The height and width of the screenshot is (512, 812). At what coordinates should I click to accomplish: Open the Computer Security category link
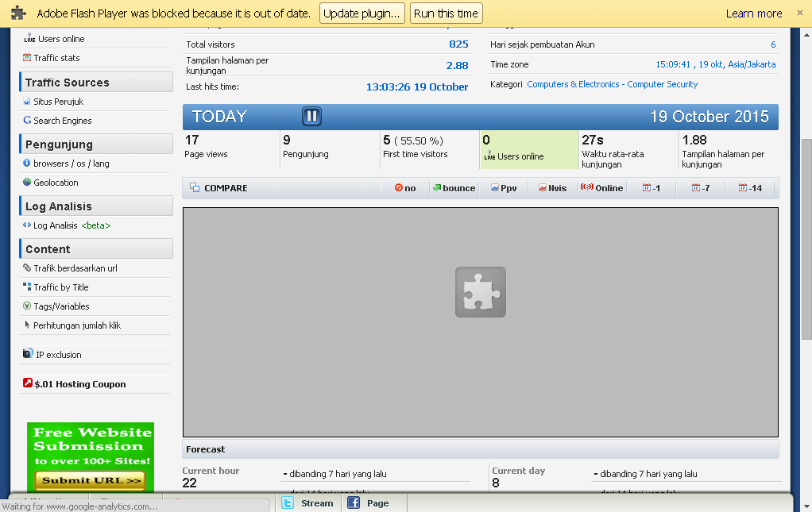(665, 83)
